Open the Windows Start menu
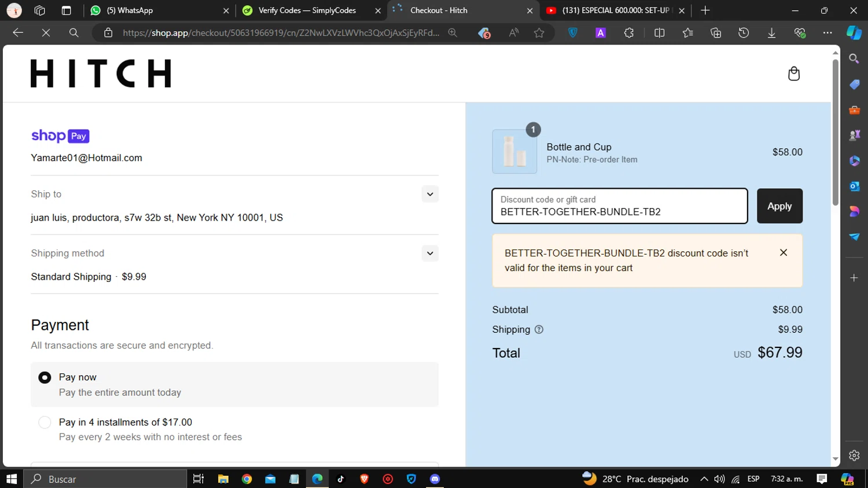 pos(12,479)
